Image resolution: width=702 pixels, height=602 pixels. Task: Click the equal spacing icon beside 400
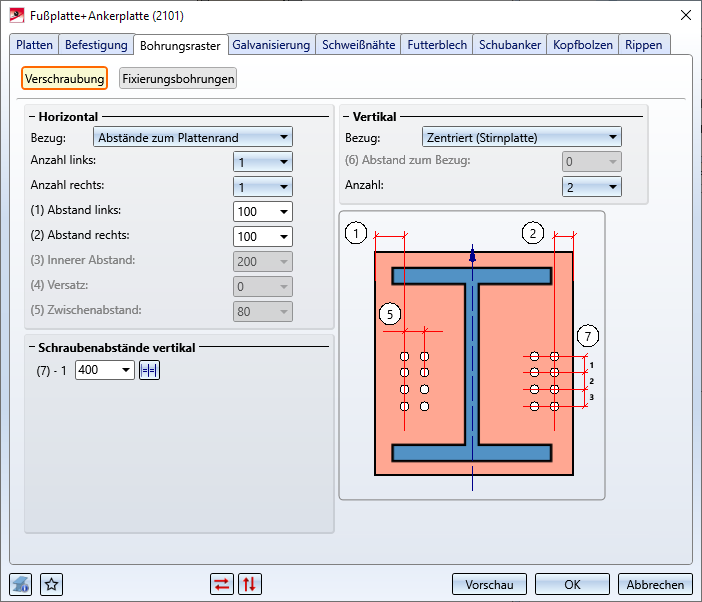pos(150,370)
